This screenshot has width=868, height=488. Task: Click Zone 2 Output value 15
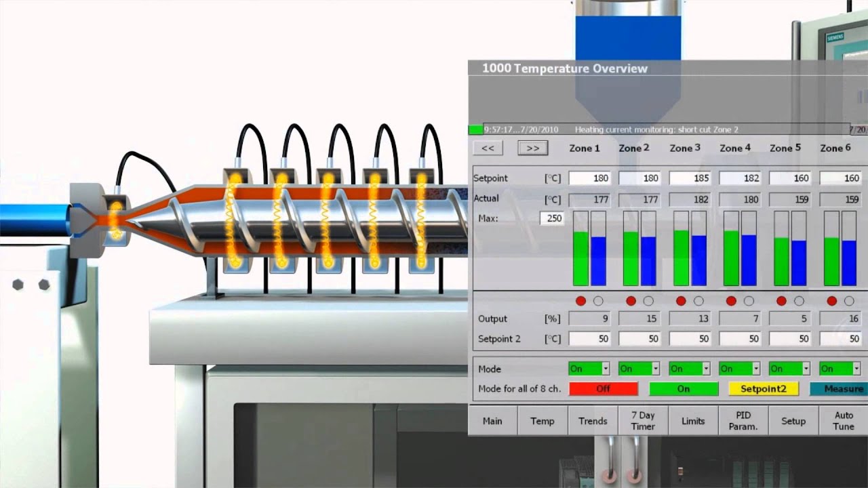(639, 319)
